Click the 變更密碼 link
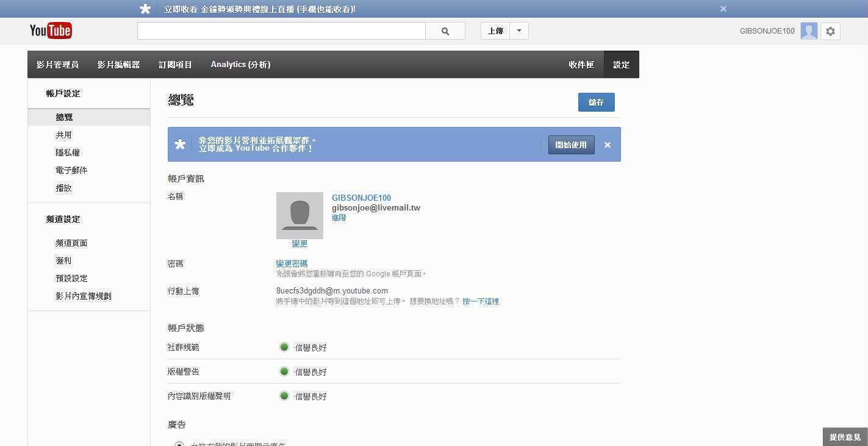Viewport: 868px width, 446px height. 292,264
